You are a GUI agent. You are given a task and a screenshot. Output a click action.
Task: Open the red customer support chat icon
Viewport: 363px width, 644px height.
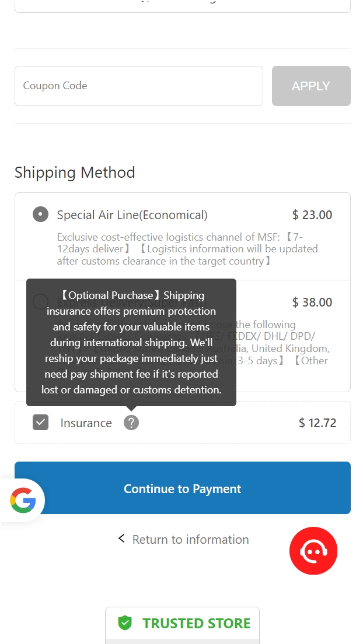[313, 551]
